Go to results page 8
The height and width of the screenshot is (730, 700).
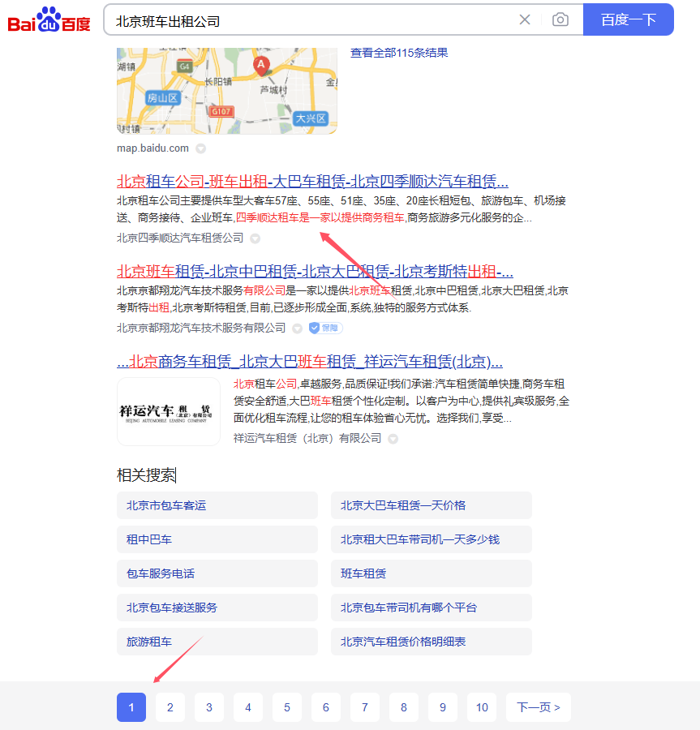(404, 707)
